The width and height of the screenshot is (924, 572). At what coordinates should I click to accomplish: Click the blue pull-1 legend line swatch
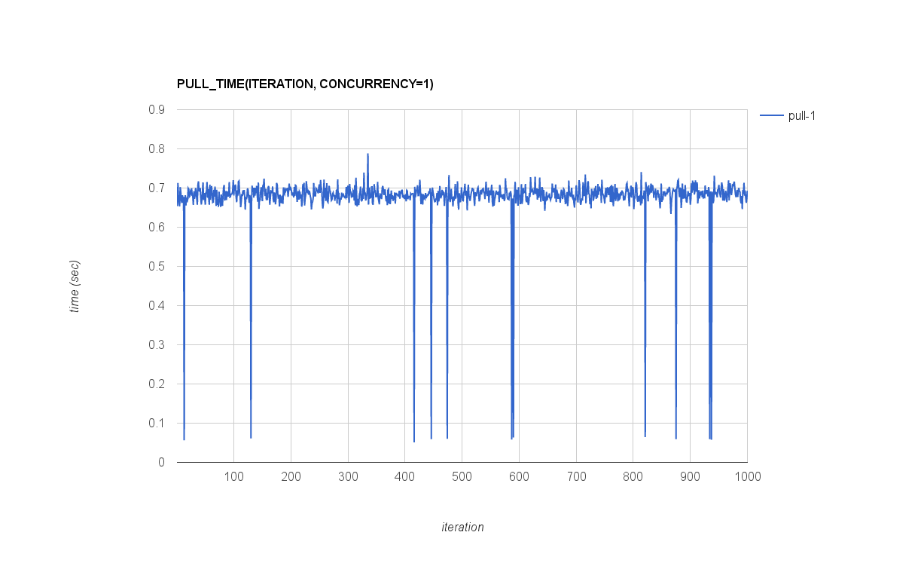click(772, 116)
